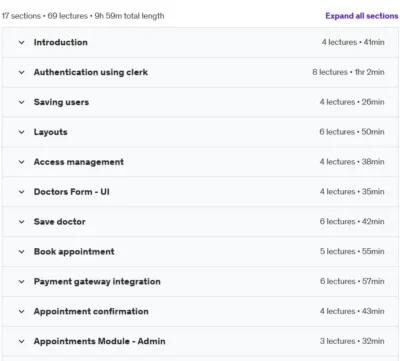Expand Payment gateway integration chevron
This screenshot has width=400, height=361.
[21, 282]
